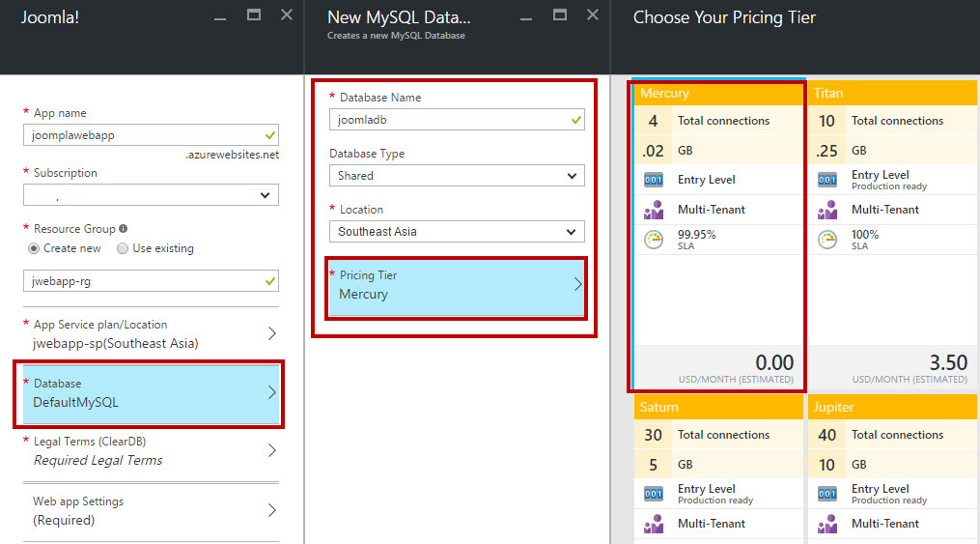
Task: Select Create new resource group radio
Action: [34, 249]
